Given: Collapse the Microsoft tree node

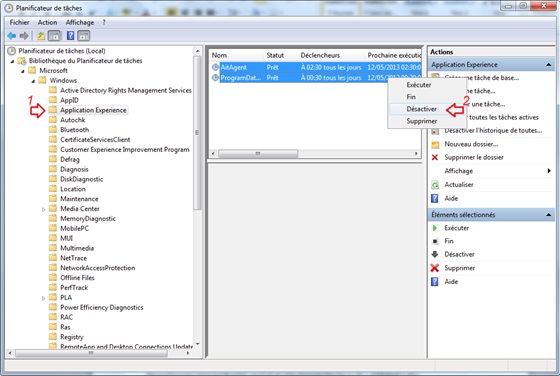Looking at the screenshot, I should click(x=22, y=71).
